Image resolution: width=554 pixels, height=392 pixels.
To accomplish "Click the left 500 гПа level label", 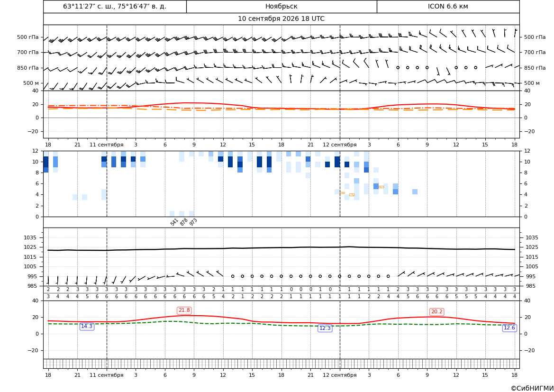I will coord(28,37).
